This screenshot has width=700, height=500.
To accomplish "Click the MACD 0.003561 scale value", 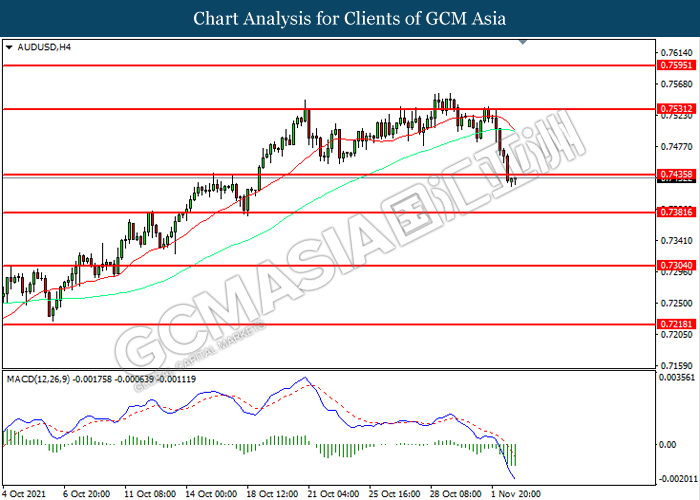I will point(677,378).
